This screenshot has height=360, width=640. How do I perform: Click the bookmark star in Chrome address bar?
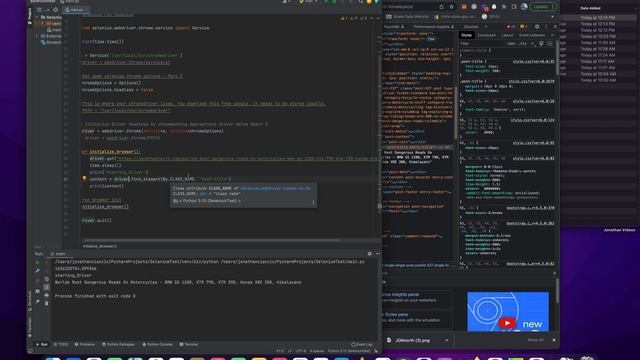click(451, 7)
